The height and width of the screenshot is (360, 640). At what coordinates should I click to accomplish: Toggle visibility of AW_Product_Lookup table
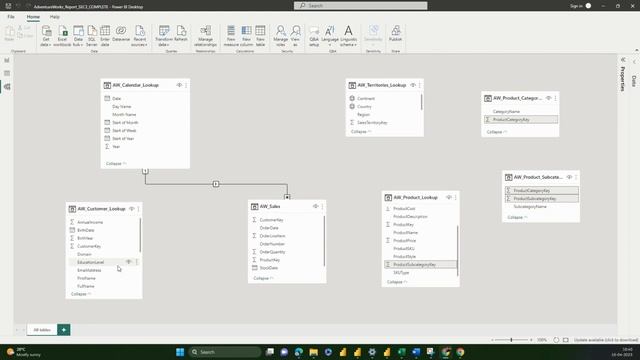[x=449, y=197]
